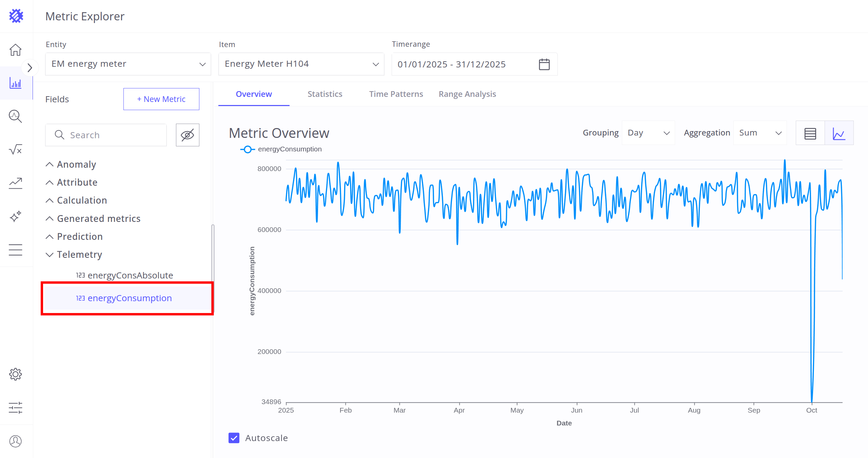Screen dimensions: 868x458
Task: Open the sliders configuration icon
Action: click(x=16, y=408)
